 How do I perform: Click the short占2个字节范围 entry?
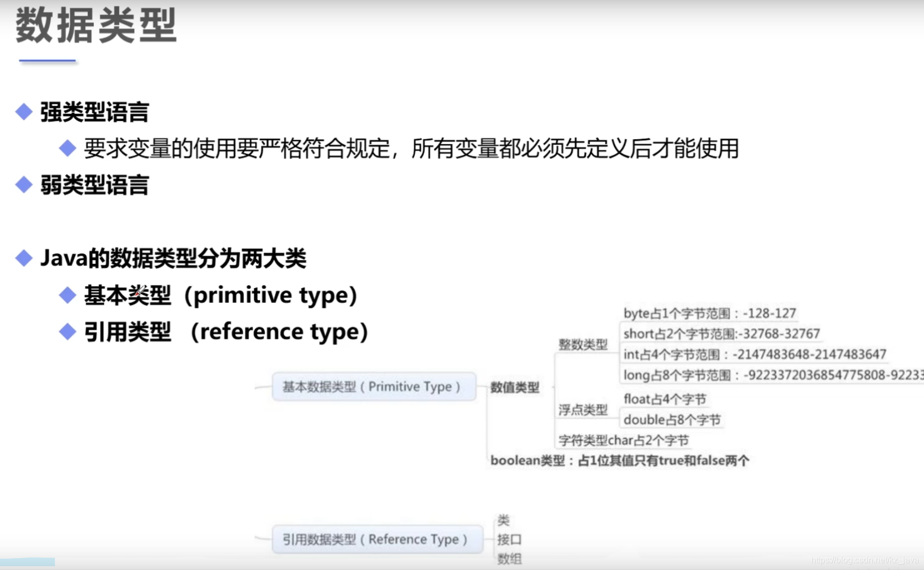pos(721,334)
